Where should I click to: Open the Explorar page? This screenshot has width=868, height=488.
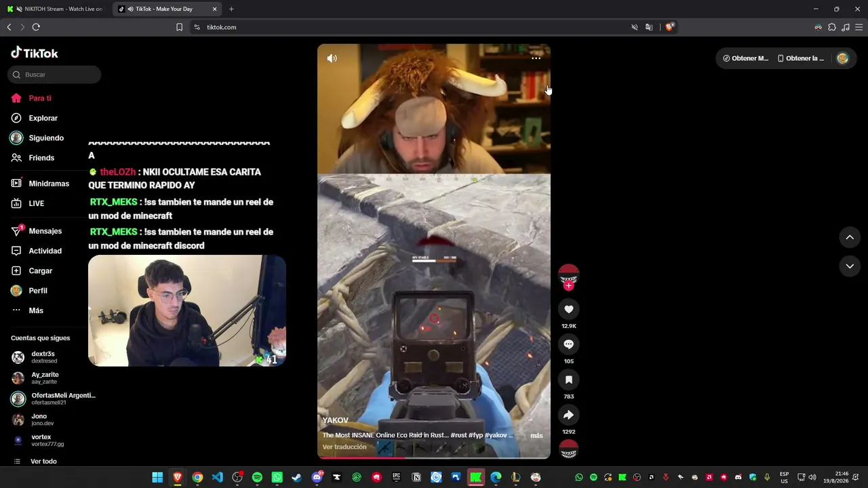[x=34, y=118]
